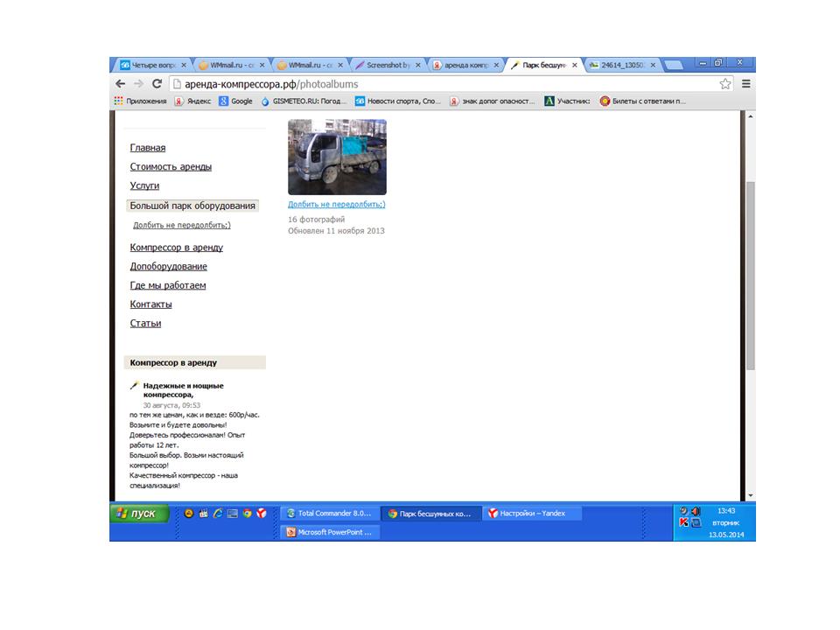Open the truck photo album thumbnail
Viewport: 840px width, 630px height.
pos(337,157)
